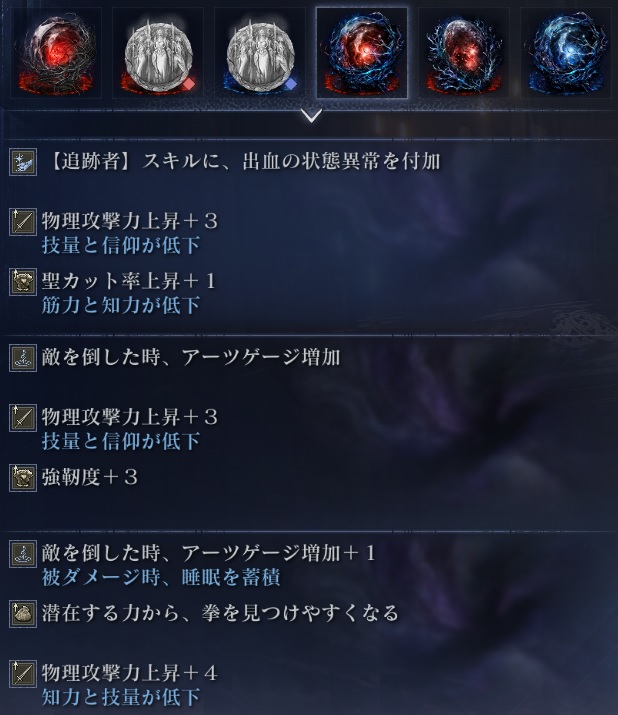Click sword icon beside 物理攻撃力上昇+4
The height and width of the screenshot is (715, 618).
click(x=23, y=674)
